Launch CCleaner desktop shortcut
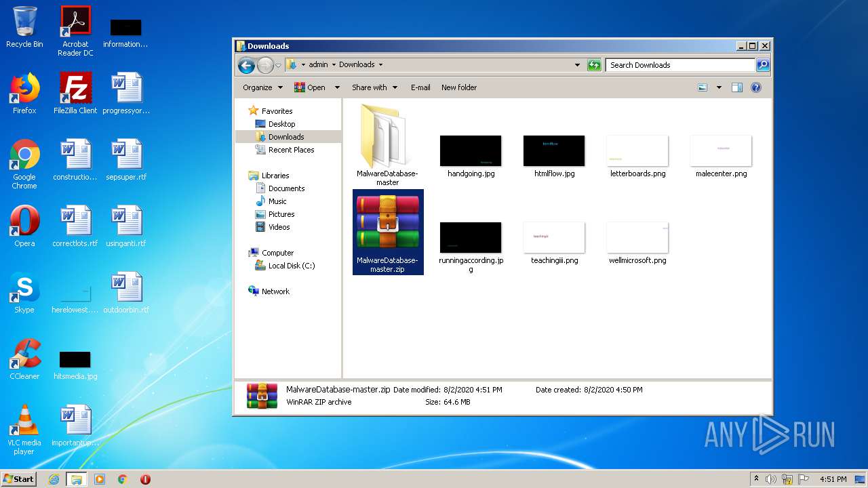The image size is (868, 488). 24,359
